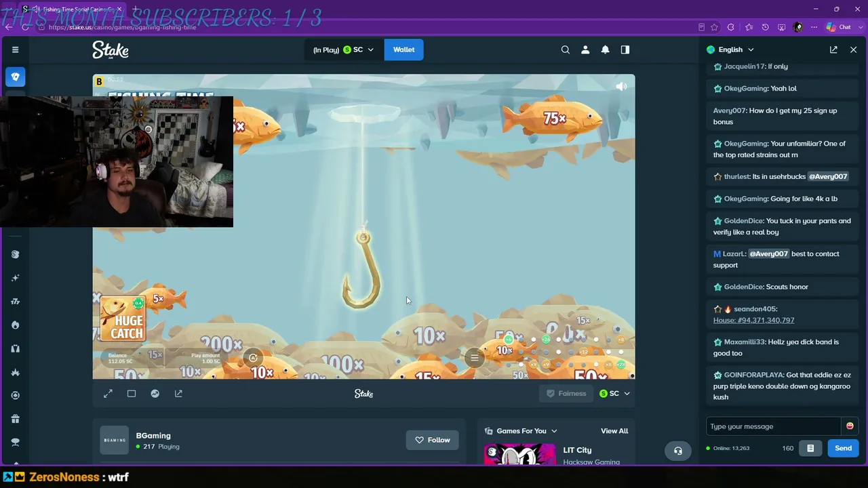The height and width of the screenshot is (488, 868).
Task: Click the Huge Catch badge in game
Action: pyautogui.click(x=123, y=318)
